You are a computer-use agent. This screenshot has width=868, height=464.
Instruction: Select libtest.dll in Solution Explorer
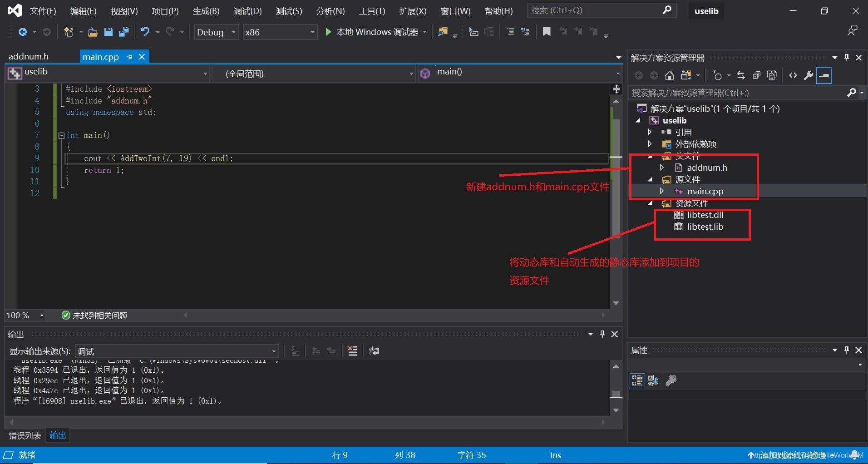[705, 215]
